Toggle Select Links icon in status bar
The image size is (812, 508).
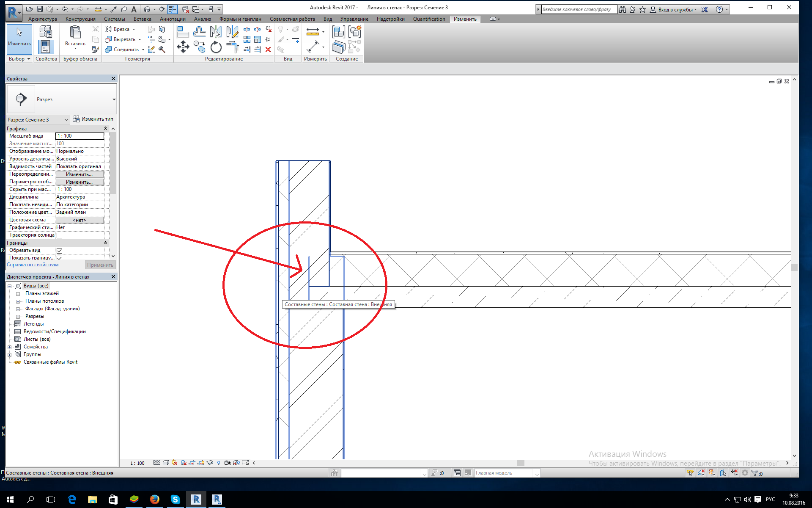point(690,473)
